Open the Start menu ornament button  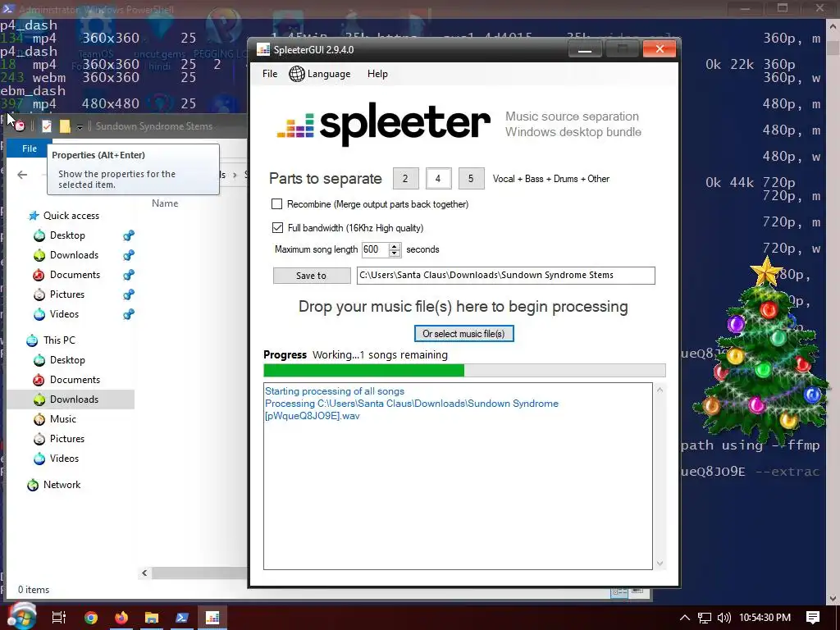click(21, 617)
